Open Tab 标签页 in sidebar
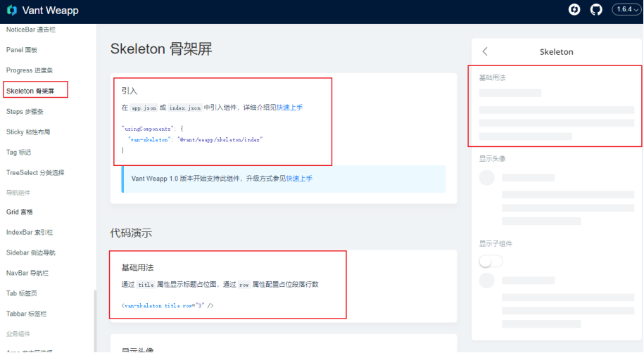 coord(22,293)
